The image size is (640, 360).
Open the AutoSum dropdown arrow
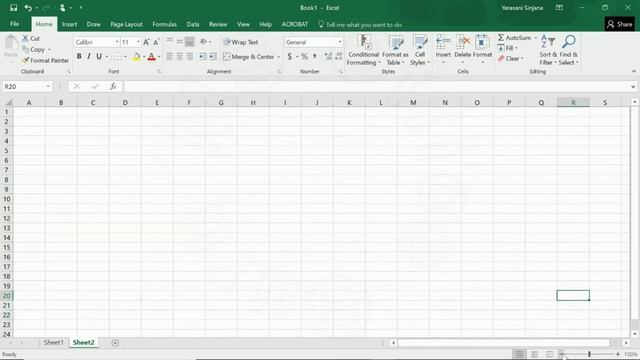tap(536, 38)
